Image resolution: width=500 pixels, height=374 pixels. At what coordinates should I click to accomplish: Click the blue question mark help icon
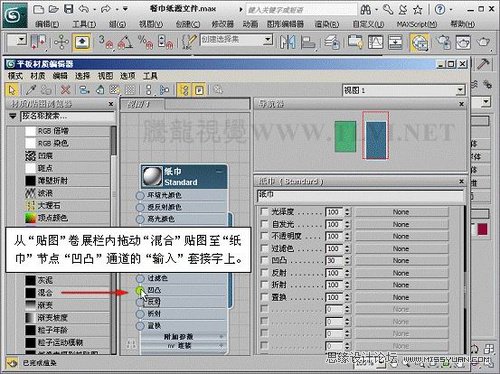tap(440, 10)
